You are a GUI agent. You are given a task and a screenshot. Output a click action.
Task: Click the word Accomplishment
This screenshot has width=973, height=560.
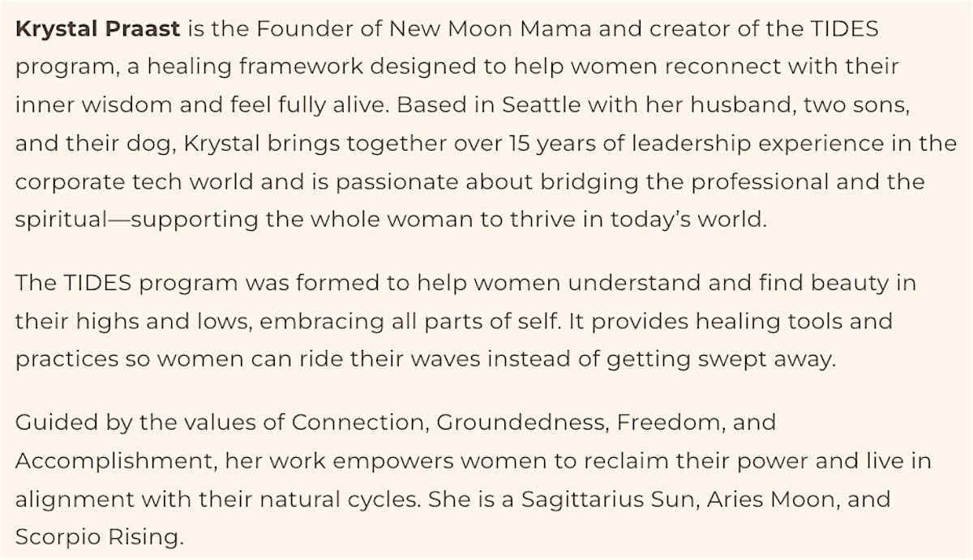click(x=115, y=461)
